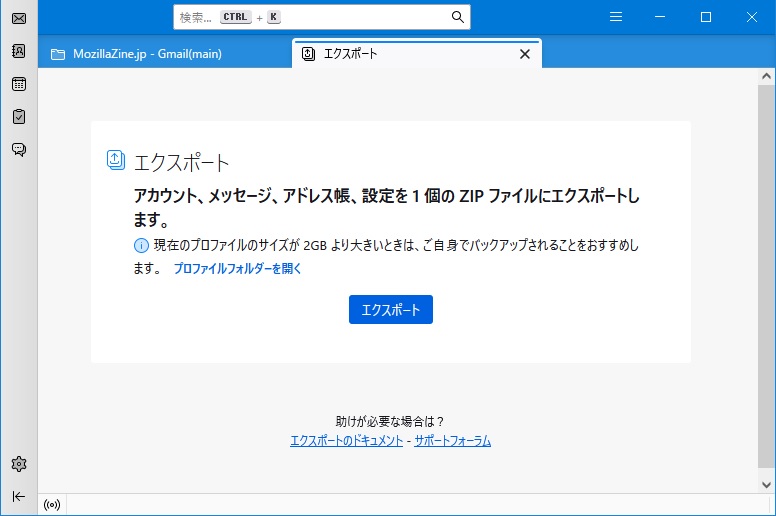Collapse the spaces toolbar
Viewport: 776px width, 516px height.
pos(18,496)
